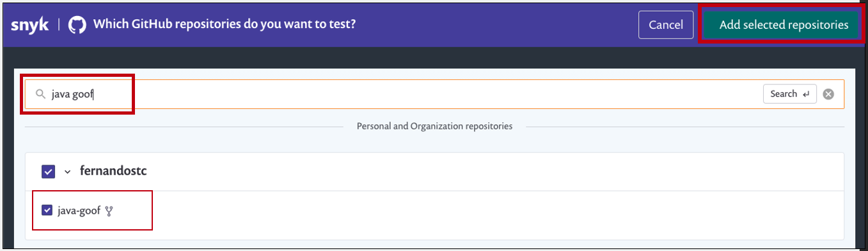868x251 pixels.
Task: Uncheck the fernandostc organization checkbox
Action: 49,172
